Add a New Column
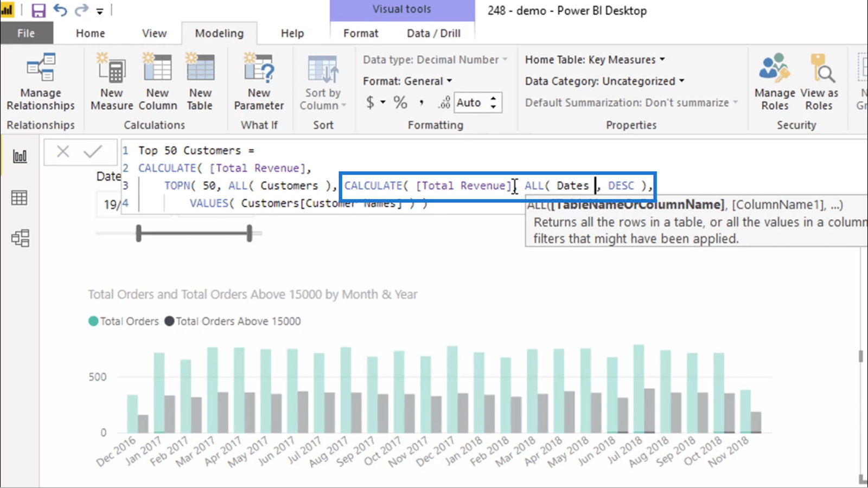Screen dimensions: 868x488 pos(157,82)
